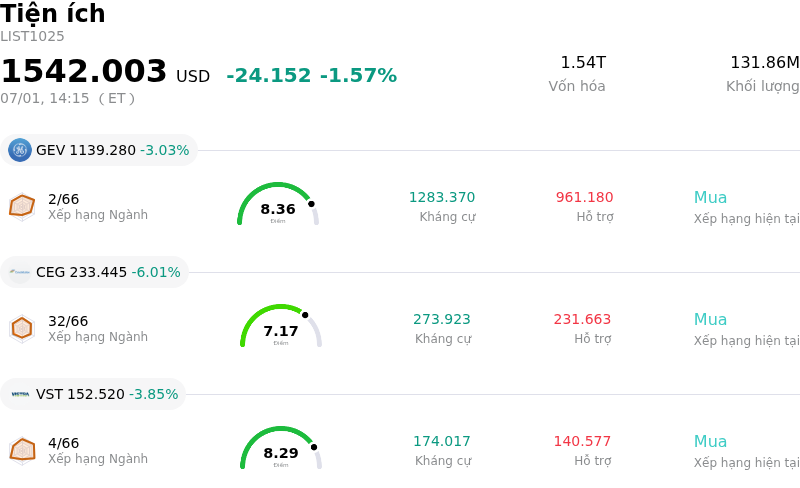Click the Mua rating for CEG

click(x=710, y=320)
